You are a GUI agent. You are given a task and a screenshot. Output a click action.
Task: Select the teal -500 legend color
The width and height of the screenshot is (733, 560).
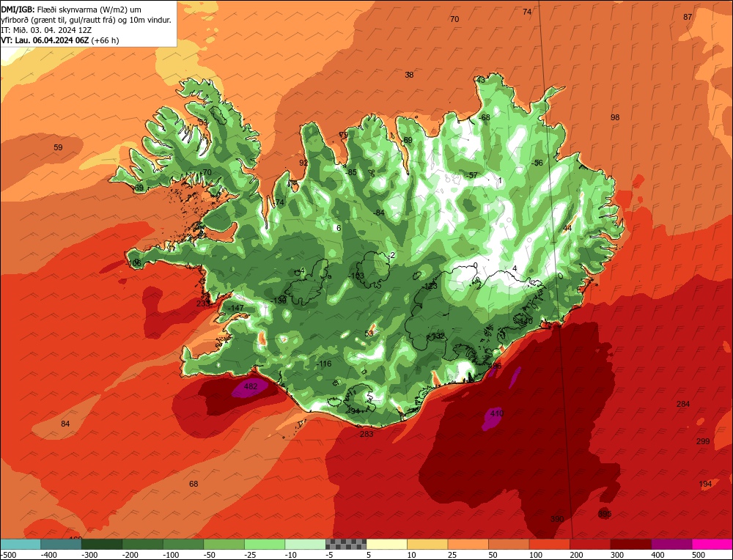tap(20, 545)
